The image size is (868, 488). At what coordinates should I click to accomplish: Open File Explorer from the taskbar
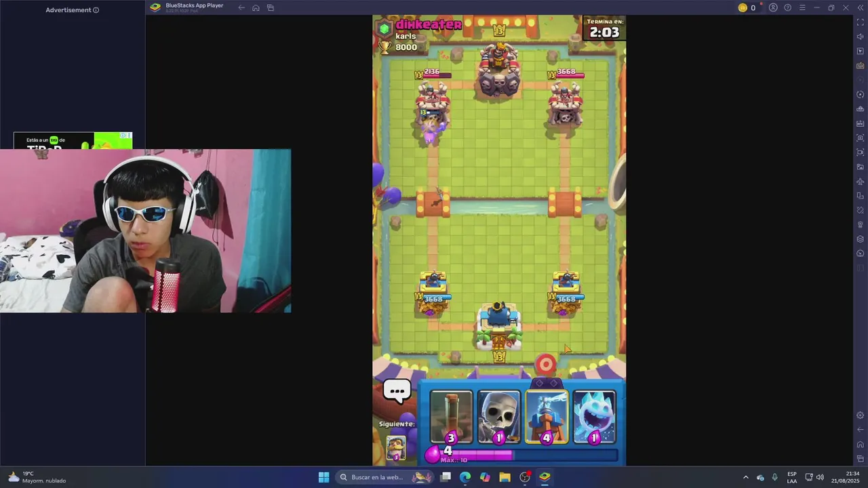coord(505,477)
